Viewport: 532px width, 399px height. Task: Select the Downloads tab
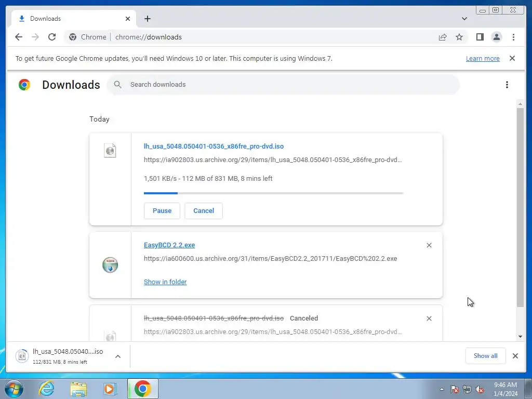pos(74,19)
